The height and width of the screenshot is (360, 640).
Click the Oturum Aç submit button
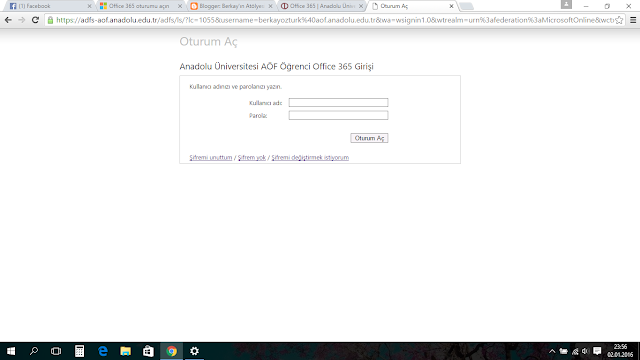(x=369, y=138)
